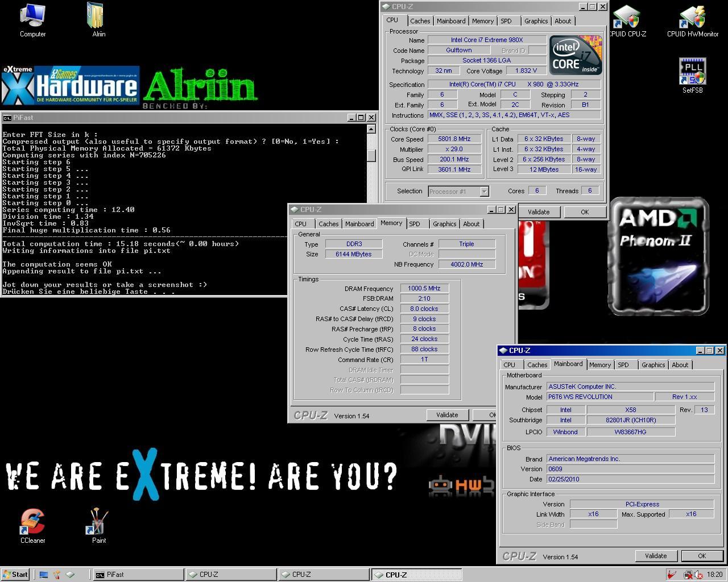Open the SetFSB desktop shortcut
Image resolution: width=728 pixels, height=582 pixels.
pyautogui.click(x=692, y=76)
